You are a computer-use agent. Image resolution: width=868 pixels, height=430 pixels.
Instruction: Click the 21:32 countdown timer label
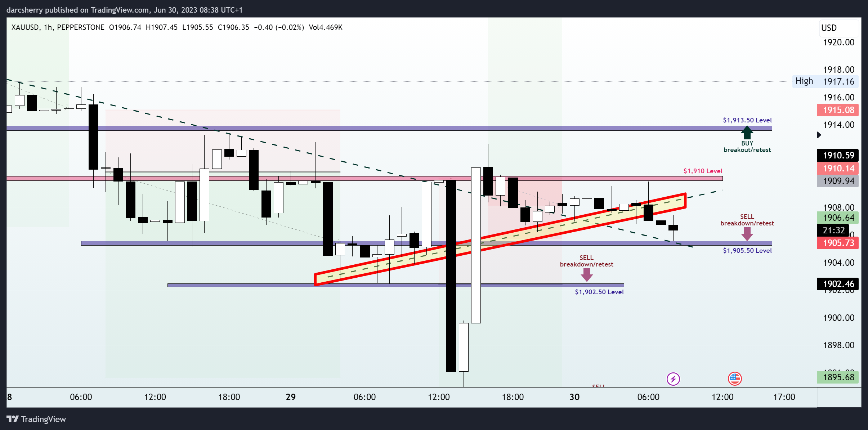pos(833,230)
